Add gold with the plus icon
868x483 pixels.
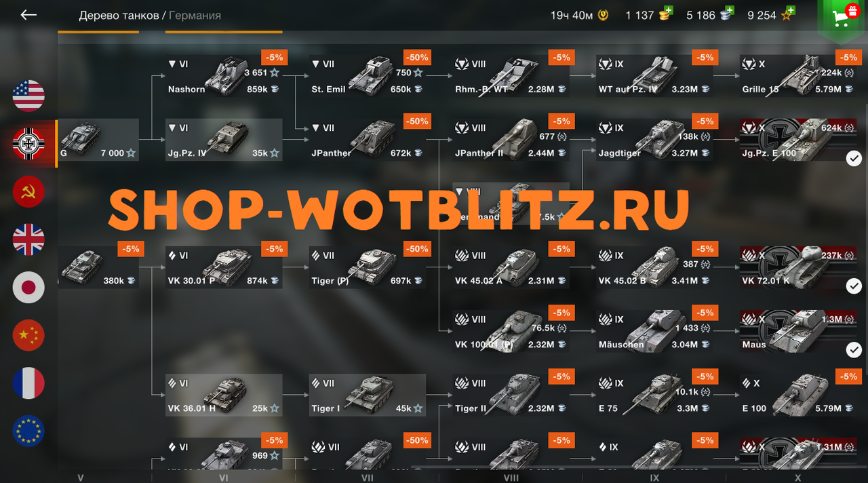tap(669, 11)
